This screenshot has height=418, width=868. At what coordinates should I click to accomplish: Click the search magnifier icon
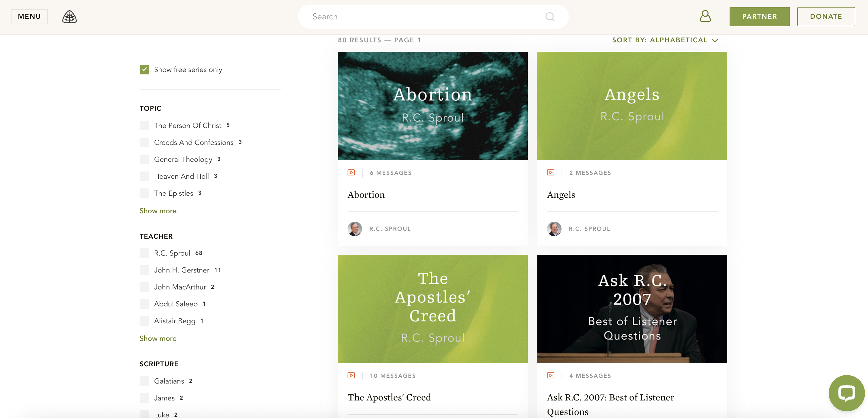549,17
